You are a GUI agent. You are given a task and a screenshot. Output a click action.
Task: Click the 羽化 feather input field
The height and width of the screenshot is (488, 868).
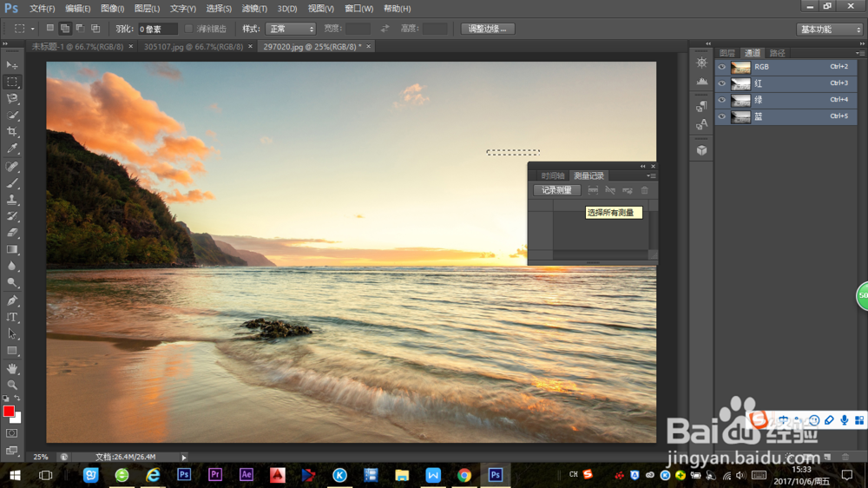click(x=157, y=29)
